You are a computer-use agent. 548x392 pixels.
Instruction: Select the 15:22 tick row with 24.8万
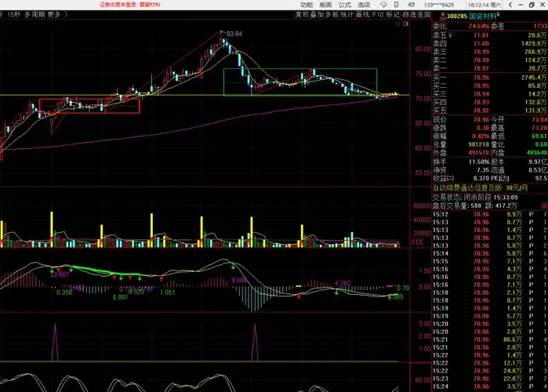pos(490,371)
